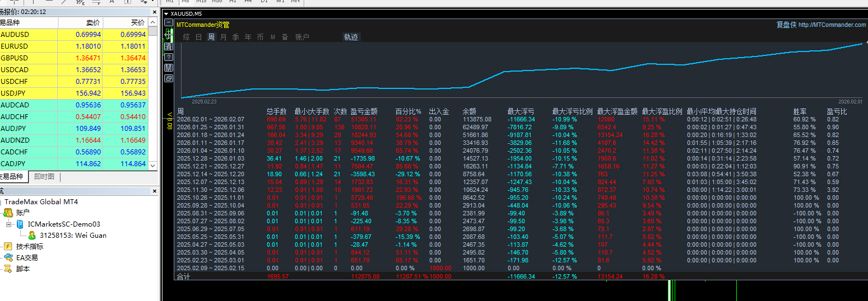Click the 脚本 scripts scroll icon
Viewport: 868px width, 301px height.
click(x=8, y=269)
